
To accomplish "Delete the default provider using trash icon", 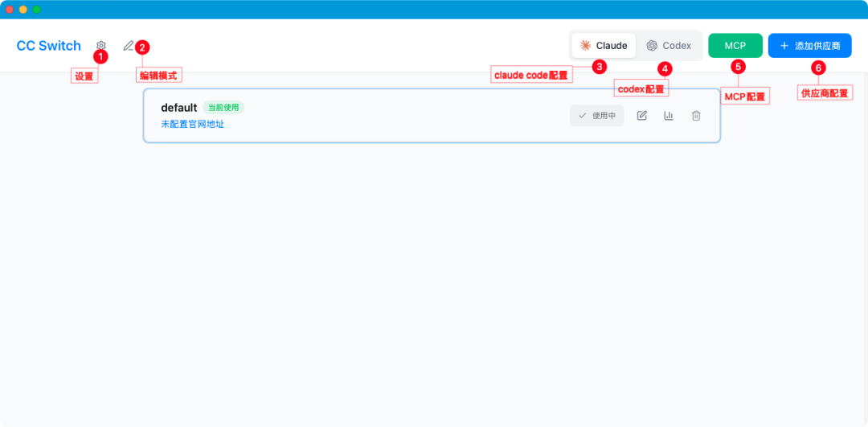I will point(696,116).
